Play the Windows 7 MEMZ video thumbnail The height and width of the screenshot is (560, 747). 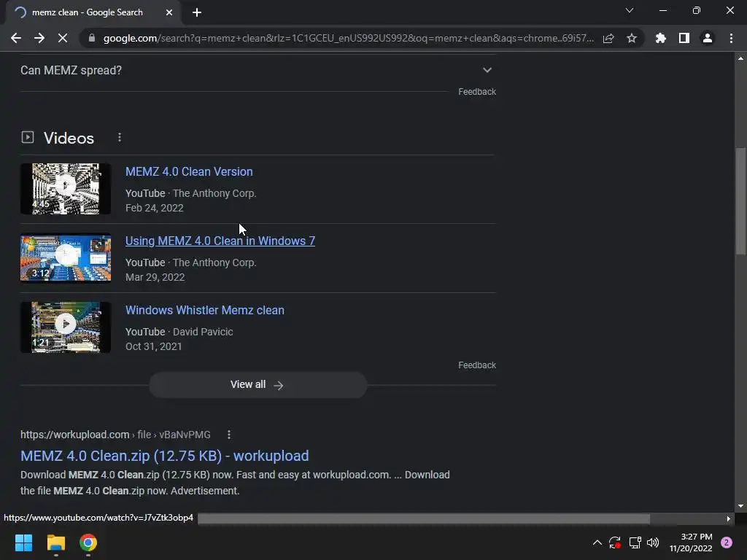coord(66,258)
